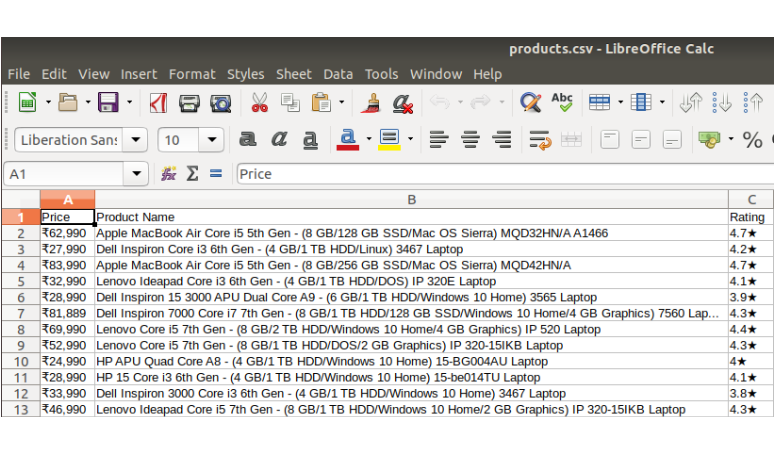Screen dimensions: 777x450
Task: Open the Sheet menu
Action: (x=293, y=74)
